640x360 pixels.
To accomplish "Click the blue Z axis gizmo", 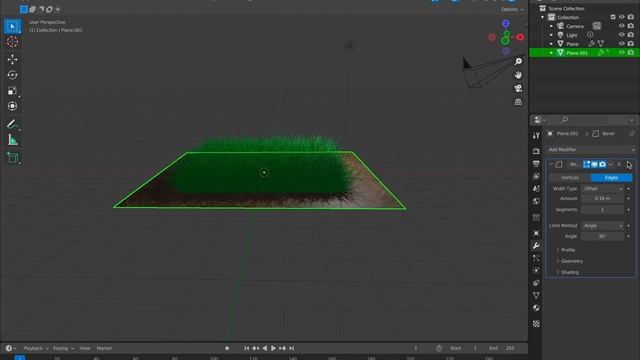I will click(506, 24).
